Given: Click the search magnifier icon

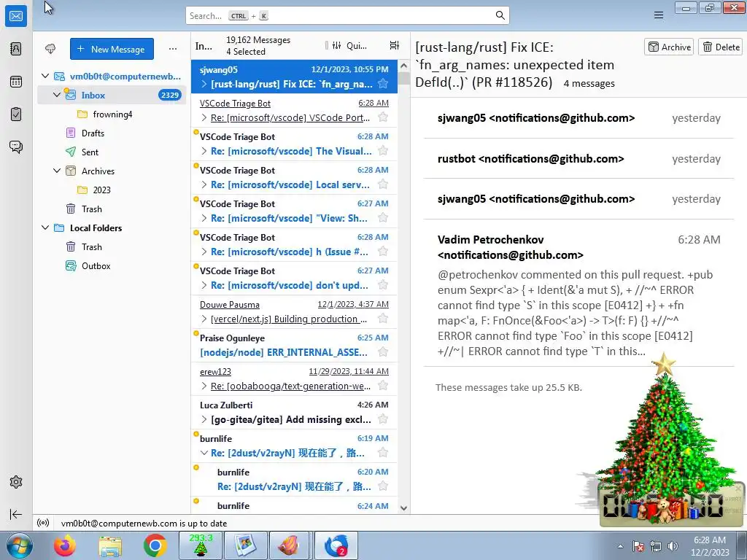Looking at the screenshot, I should coord(500,15).
